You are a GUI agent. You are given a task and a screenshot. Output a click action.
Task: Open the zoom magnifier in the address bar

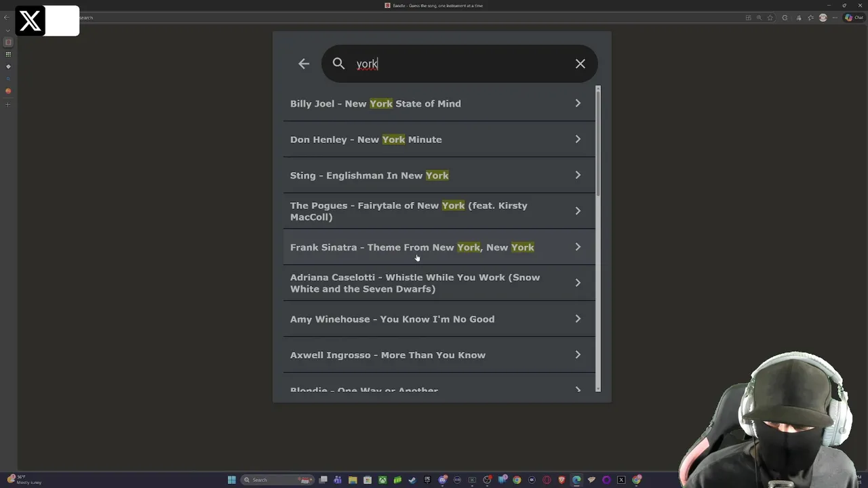click(759, 18)
